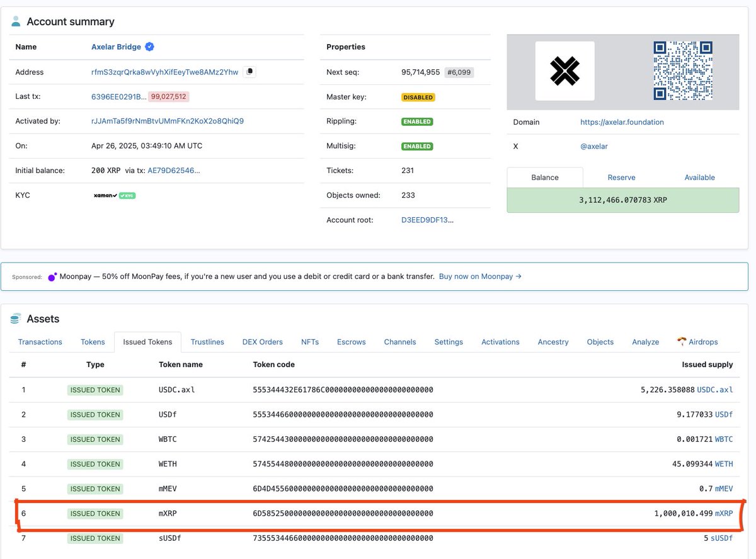Viewport: 756px width, 559px height.
Task: Click Buy now on Moonpay link
Action: pos(480,276)
